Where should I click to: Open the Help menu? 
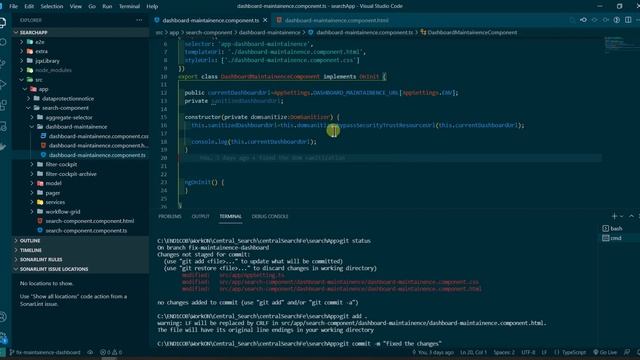[x=152, y=6]
